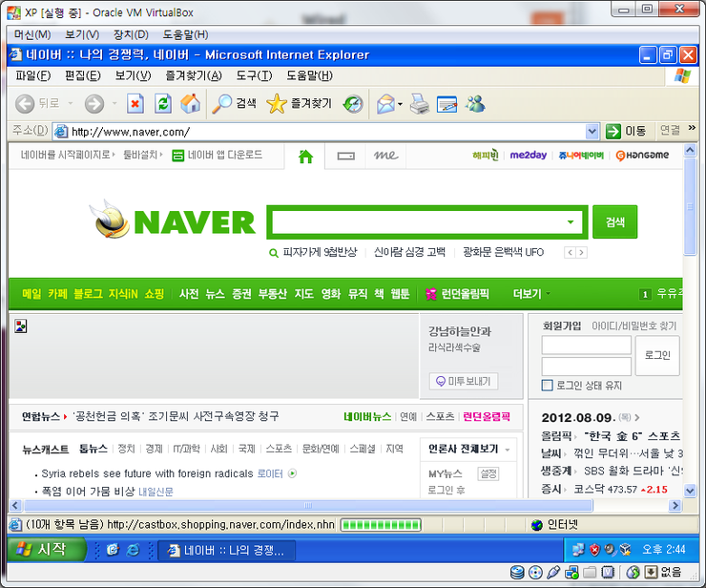Click Show Desktop icon in quick launch

click(113, 550)
